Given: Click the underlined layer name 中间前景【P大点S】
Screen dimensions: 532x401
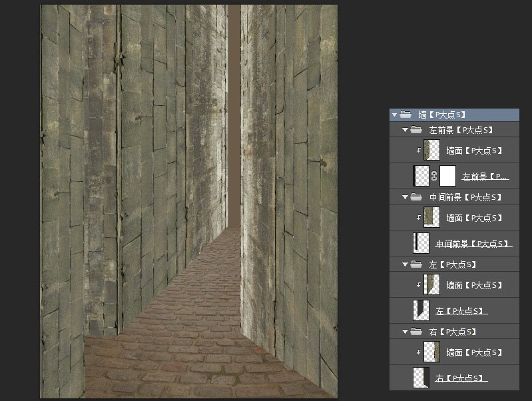Looking at the screenshot, I should coord(473,244).
